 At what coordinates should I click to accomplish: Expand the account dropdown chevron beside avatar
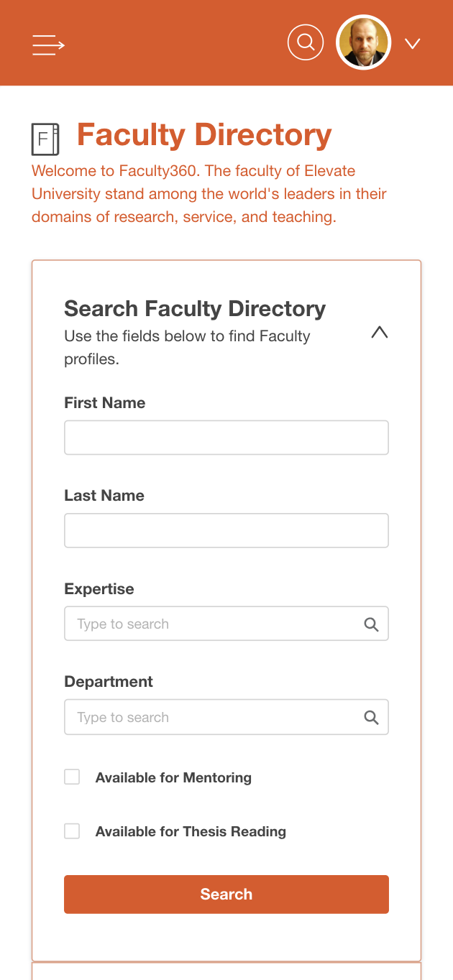tap(412, 44)
